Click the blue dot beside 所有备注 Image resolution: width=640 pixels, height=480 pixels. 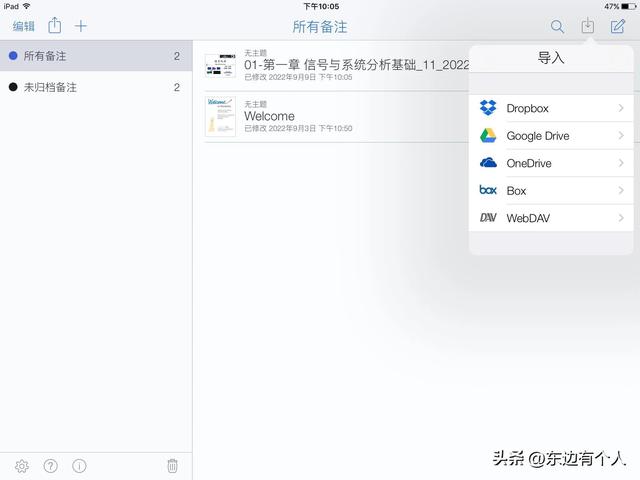(13, 56)
